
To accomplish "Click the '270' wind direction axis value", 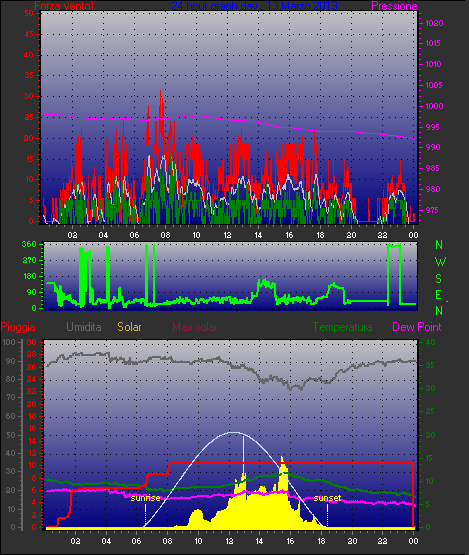I will [x=30, y=261].
